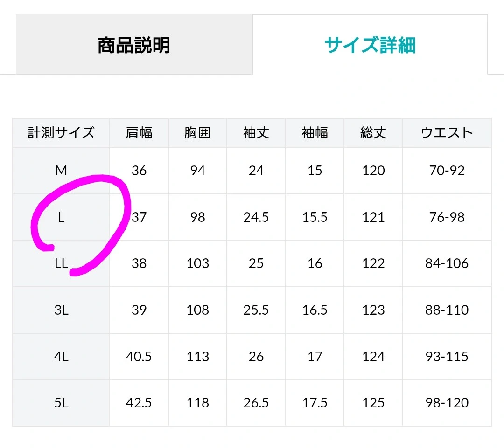504x448 pixels.
Task: Click the ウエスト column header
Action: [447, 133]
